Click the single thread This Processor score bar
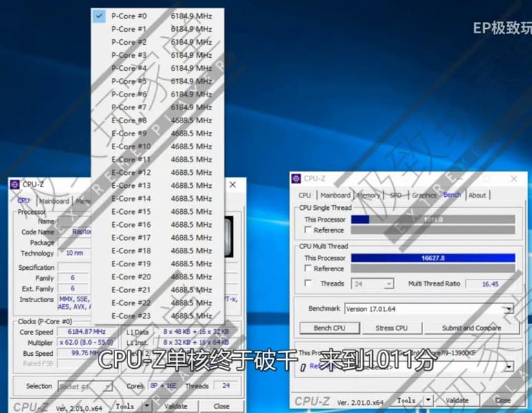 (433, 219)
